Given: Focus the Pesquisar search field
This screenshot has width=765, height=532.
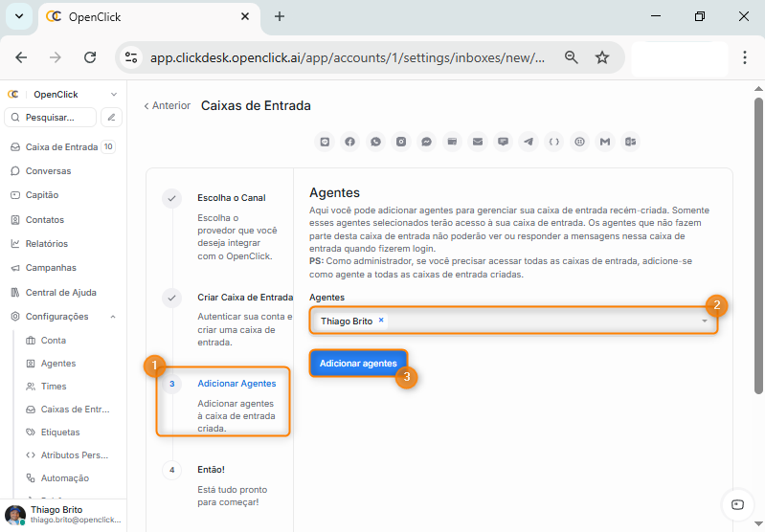Looking at the screenshot, I should [53, 118].
